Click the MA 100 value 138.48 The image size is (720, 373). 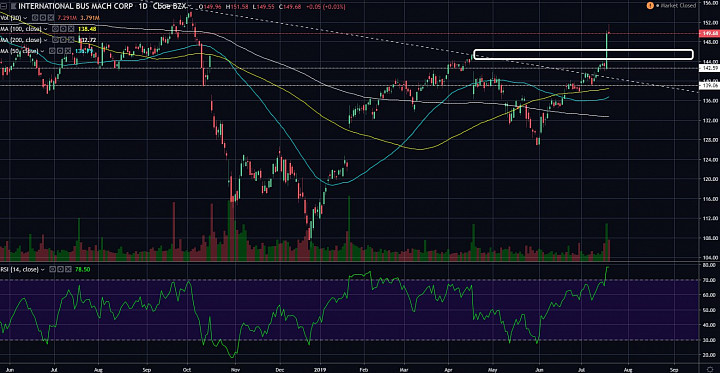[x=87, y=29]
